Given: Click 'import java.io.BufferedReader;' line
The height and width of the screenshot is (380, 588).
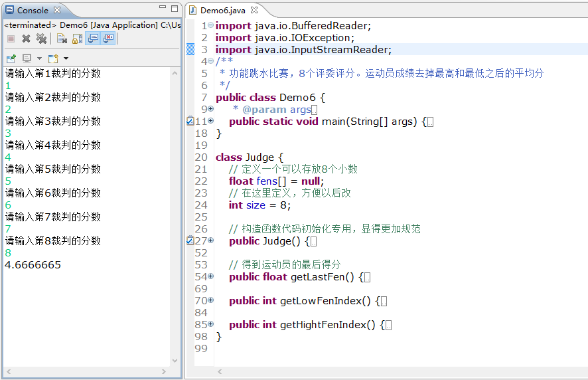Looking at the screenshot, I should tap(293, 25).
